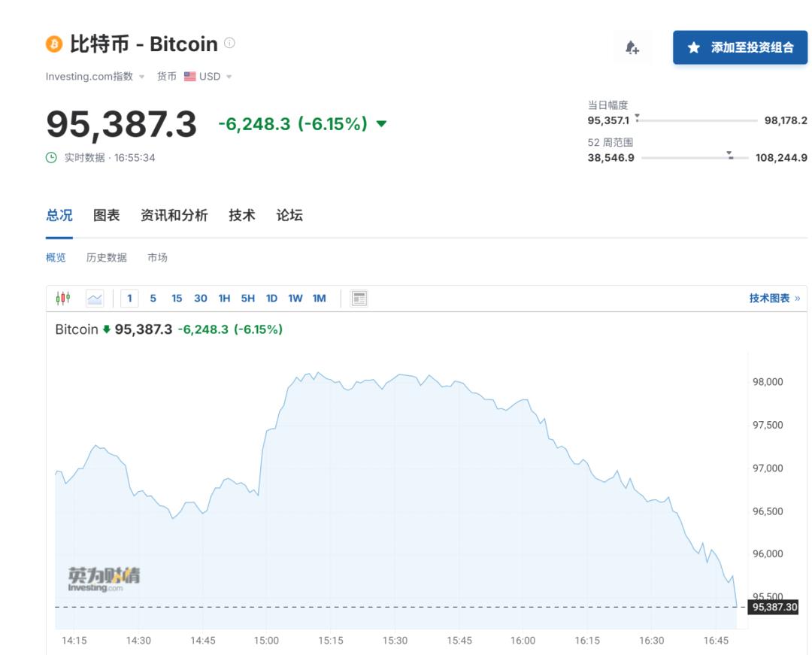Open the technical chart link
The height and width of the screenshot is (655, 812).
point(774,299)
